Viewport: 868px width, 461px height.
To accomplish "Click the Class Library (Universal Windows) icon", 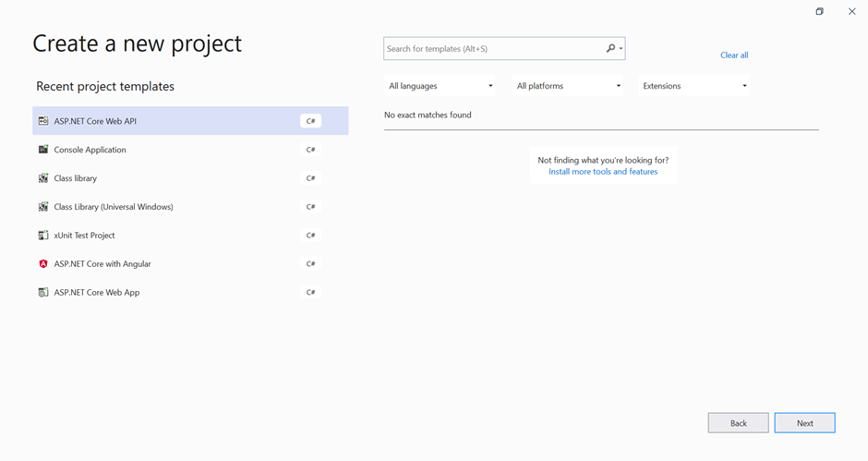I will tap(43, 207).
